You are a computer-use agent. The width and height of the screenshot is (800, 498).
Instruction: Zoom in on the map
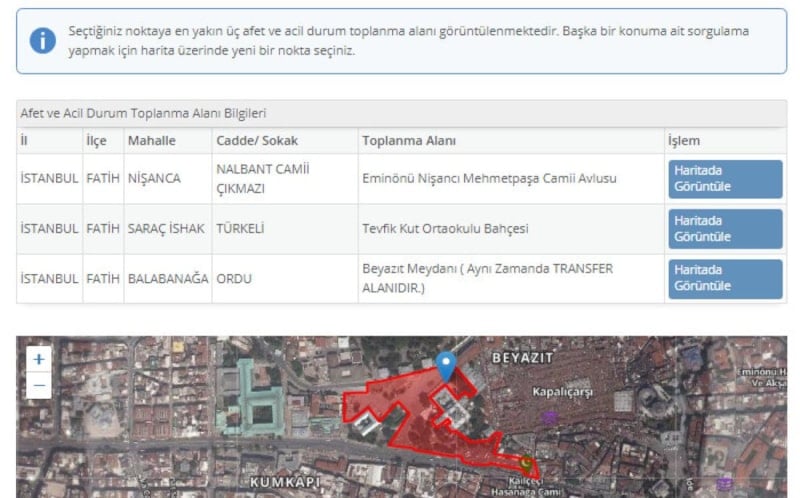(x=39, y=359)
